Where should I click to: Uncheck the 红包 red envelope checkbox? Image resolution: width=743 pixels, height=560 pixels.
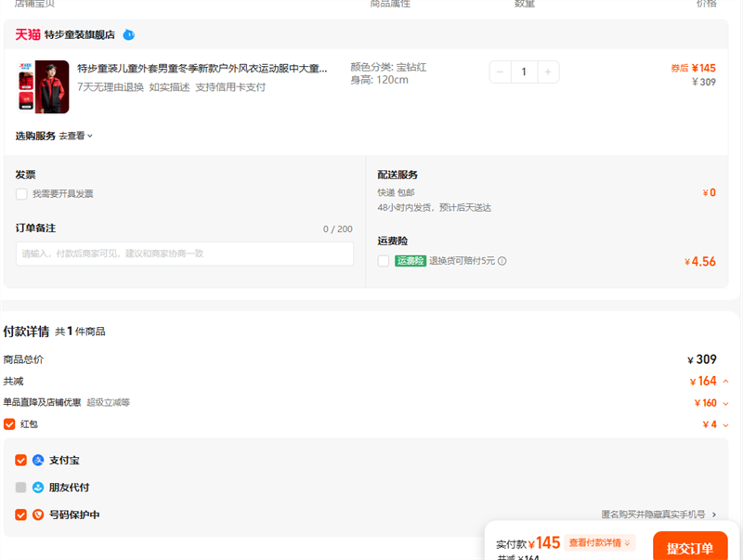9,424
